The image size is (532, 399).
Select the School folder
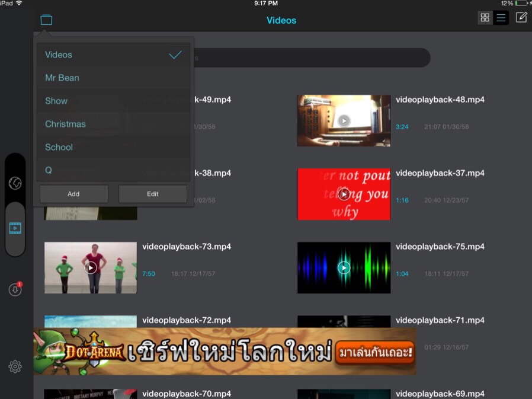click(113, 147)
